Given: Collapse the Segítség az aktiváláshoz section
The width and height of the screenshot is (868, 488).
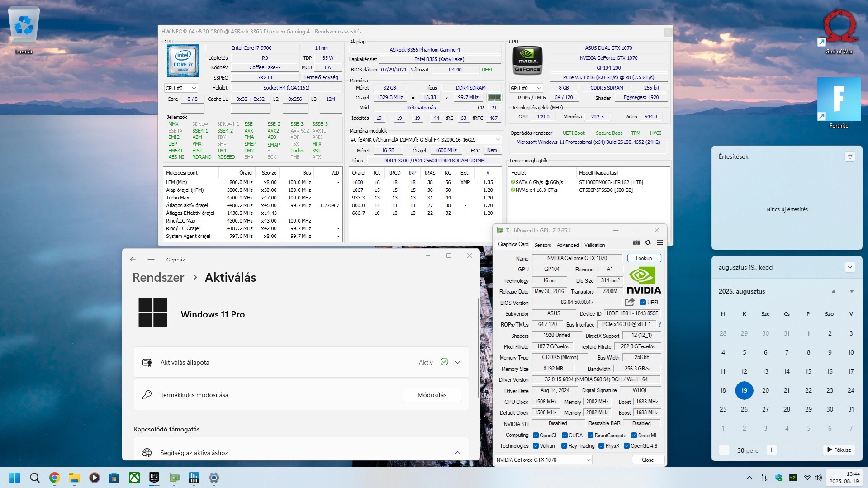Looking at the screenshot, I should pos(458,453).
